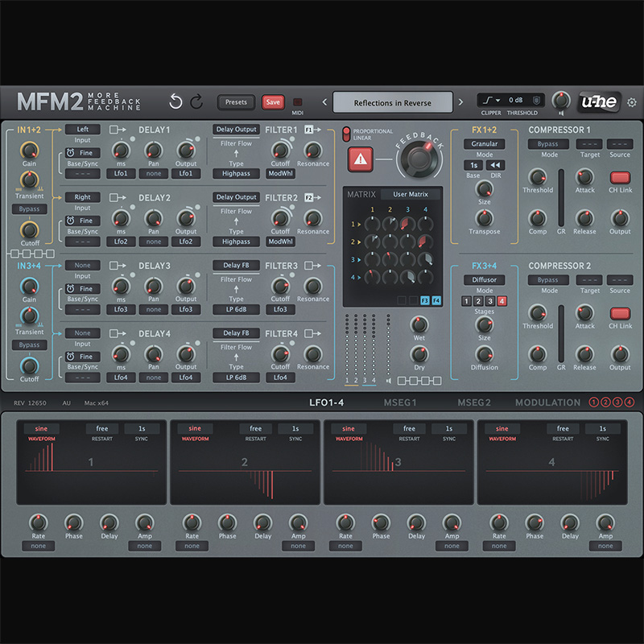Image resolution: width=644 pixels, height=644 pixels.
Task: Click matrix cell row 1 column 3
Action: [407, 225]
